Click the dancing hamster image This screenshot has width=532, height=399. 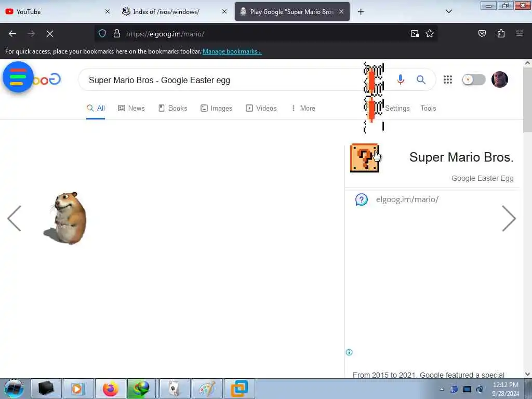[65, 218]
